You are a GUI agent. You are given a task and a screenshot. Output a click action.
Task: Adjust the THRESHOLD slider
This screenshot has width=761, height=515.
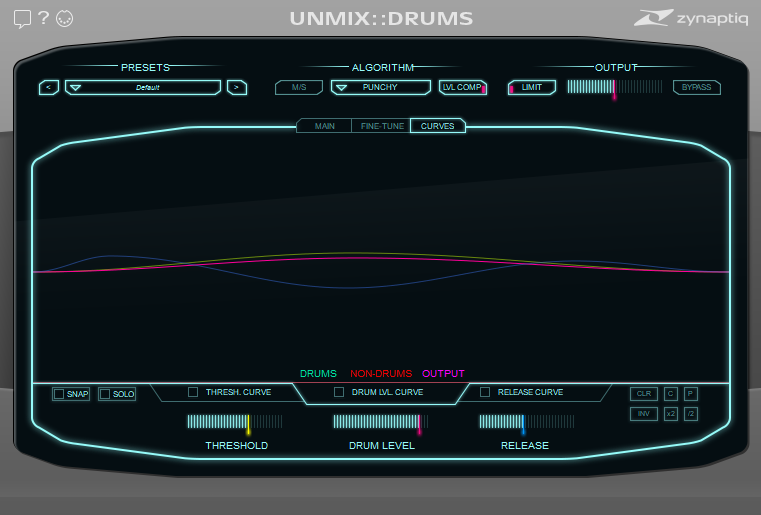coord(235,422)
